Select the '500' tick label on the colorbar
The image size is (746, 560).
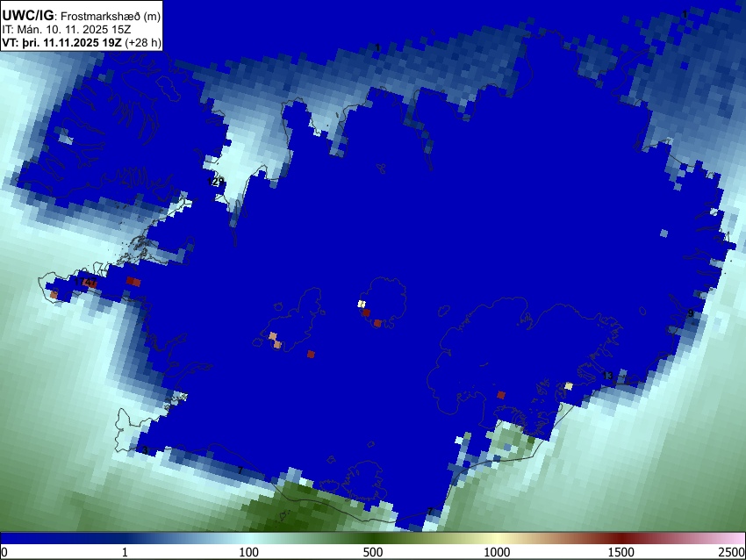[x=373, y=552]
